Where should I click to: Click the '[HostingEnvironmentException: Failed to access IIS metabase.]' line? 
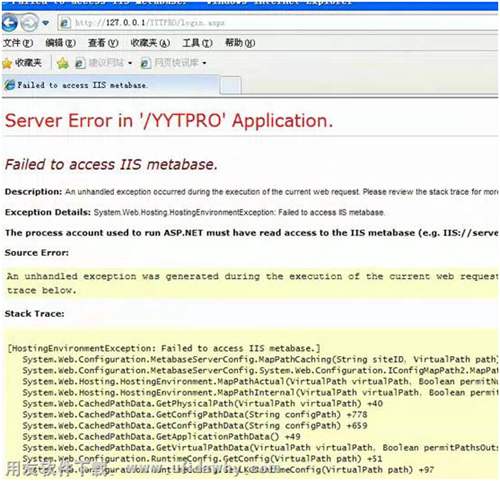pyautogui.click(x=164, y=349)
